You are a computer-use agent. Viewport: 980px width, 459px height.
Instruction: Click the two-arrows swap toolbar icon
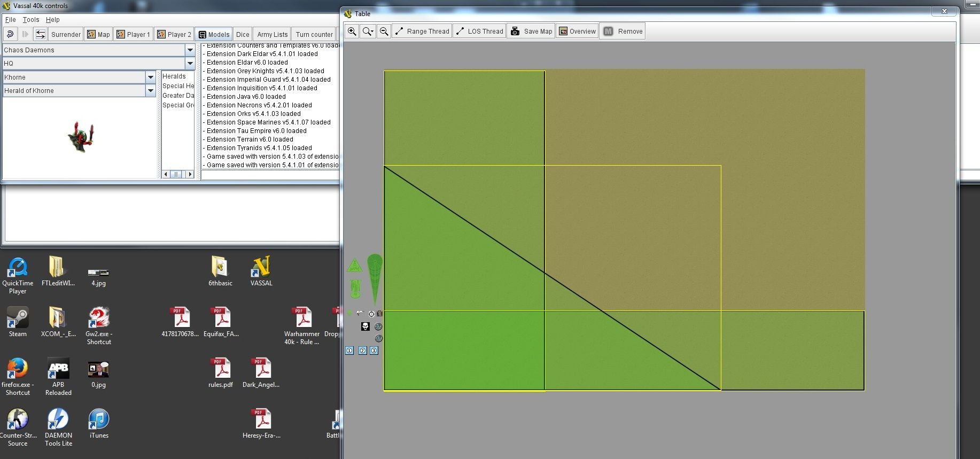coord(40,34)
